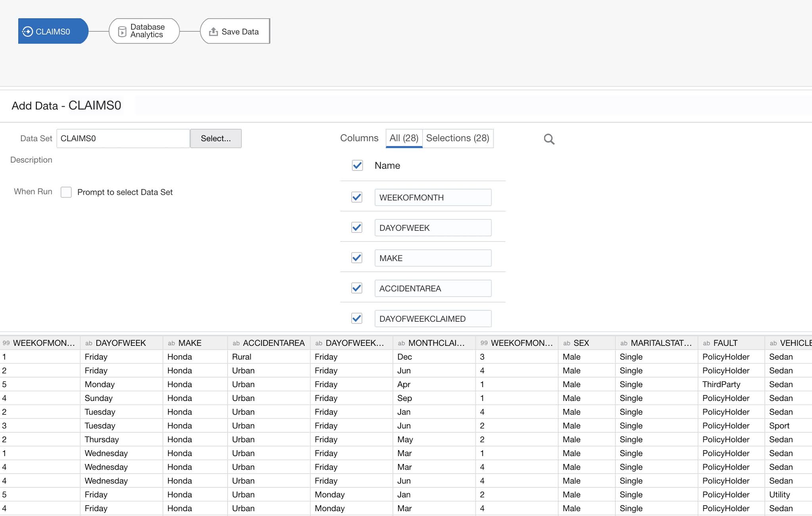Switch to the All (28) tab

403,138
